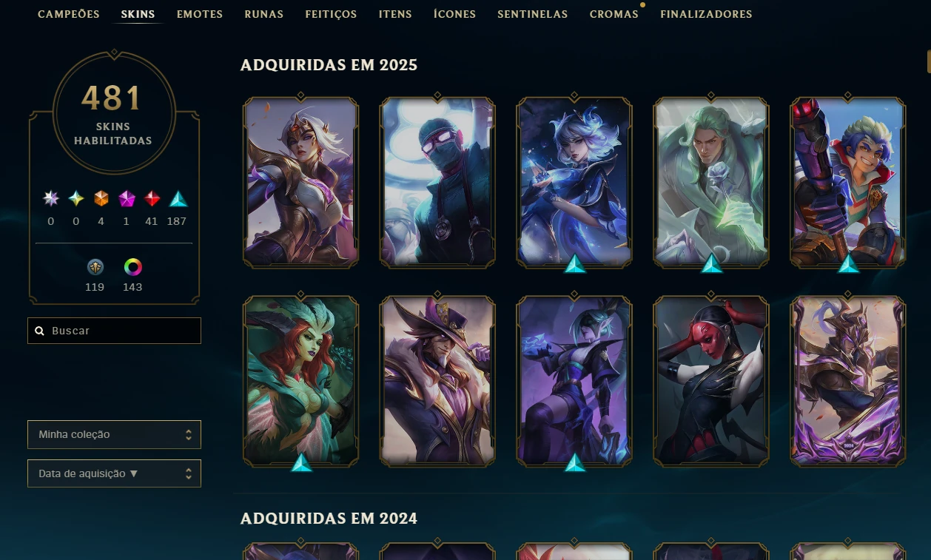Open the Cromas tab
The width and height of the screenshot is (931, 560).
point(614,14)
